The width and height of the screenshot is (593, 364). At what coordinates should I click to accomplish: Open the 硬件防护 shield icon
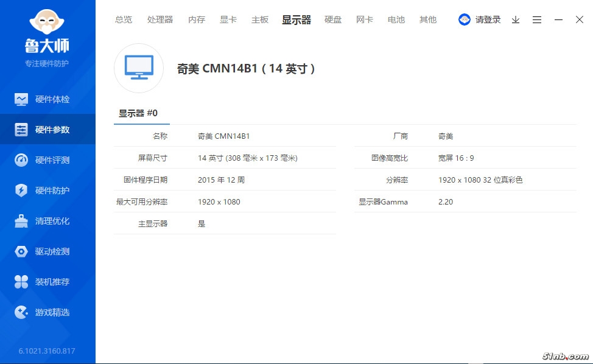click(21, 190)
